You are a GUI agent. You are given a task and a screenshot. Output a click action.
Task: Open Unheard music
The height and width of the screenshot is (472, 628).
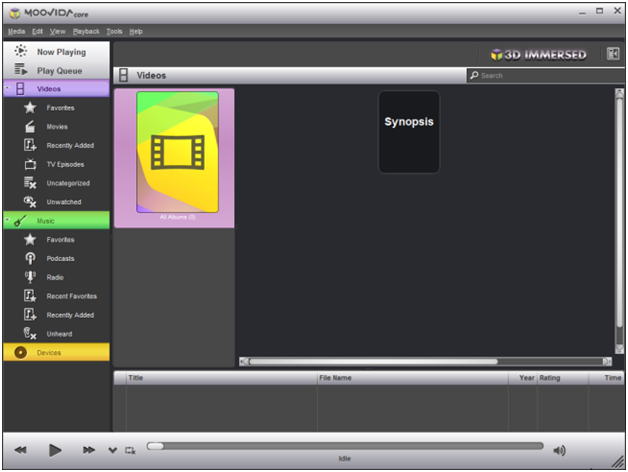[56, 333]
